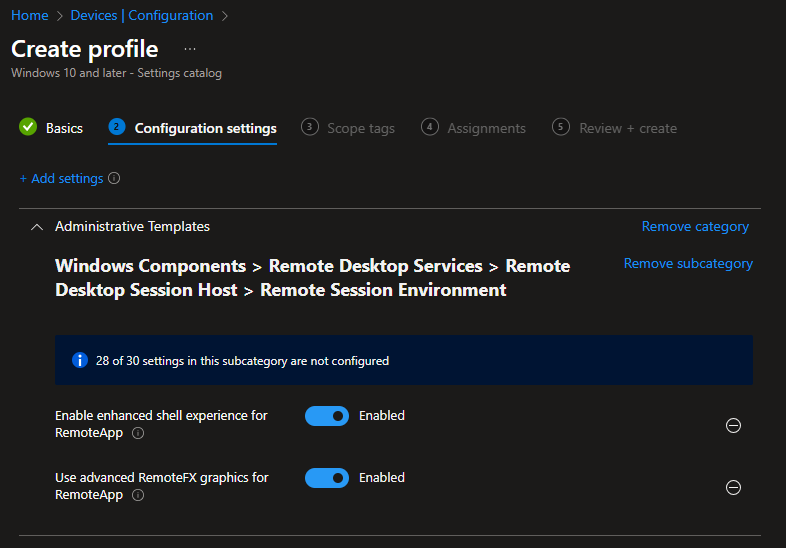Click the Add settings link
Image resolution: width=786 pixels, height=548 pixels.
[61, 179]
